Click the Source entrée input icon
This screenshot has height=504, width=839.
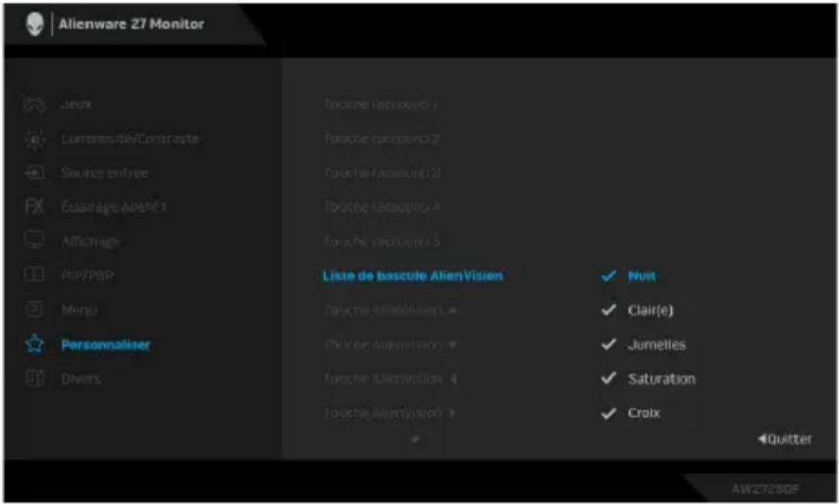pos(34,173)
